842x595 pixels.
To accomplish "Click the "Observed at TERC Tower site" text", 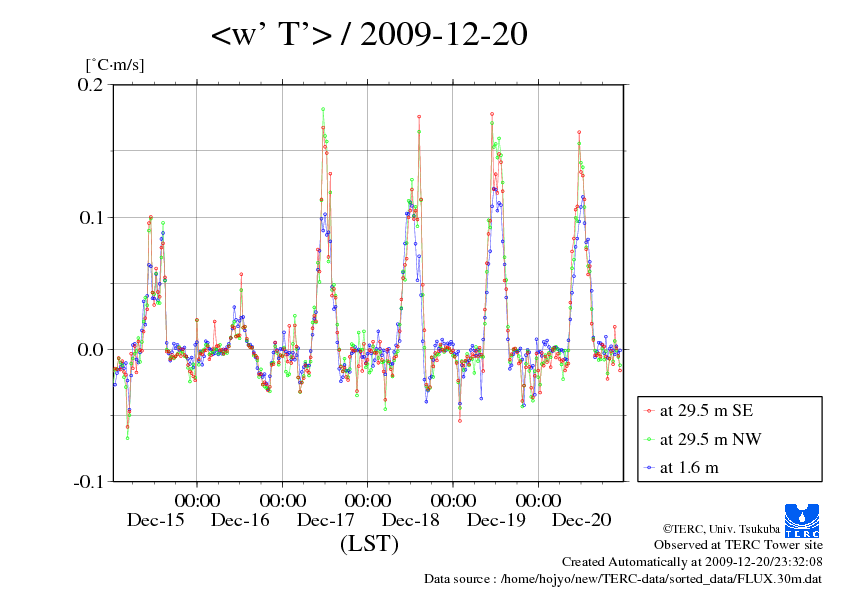I will [738, 545].
